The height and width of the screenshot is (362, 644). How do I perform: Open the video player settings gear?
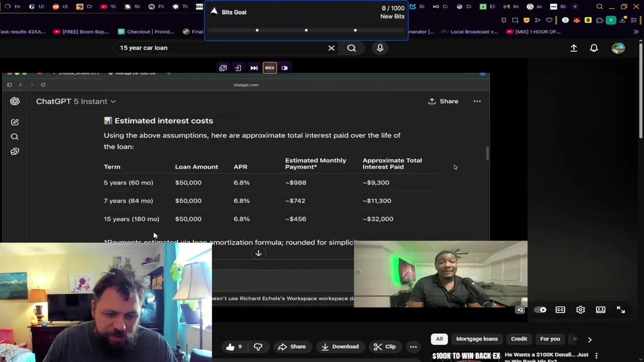tap(581, 310)
